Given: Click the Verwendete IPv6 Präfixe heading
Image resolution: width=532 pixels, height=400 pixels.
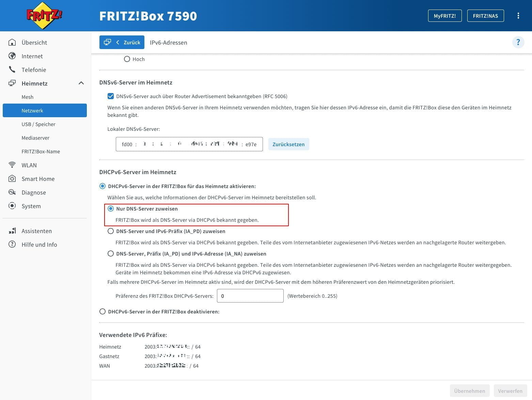Looking at the screenshot, I should (x=133, y=335).
